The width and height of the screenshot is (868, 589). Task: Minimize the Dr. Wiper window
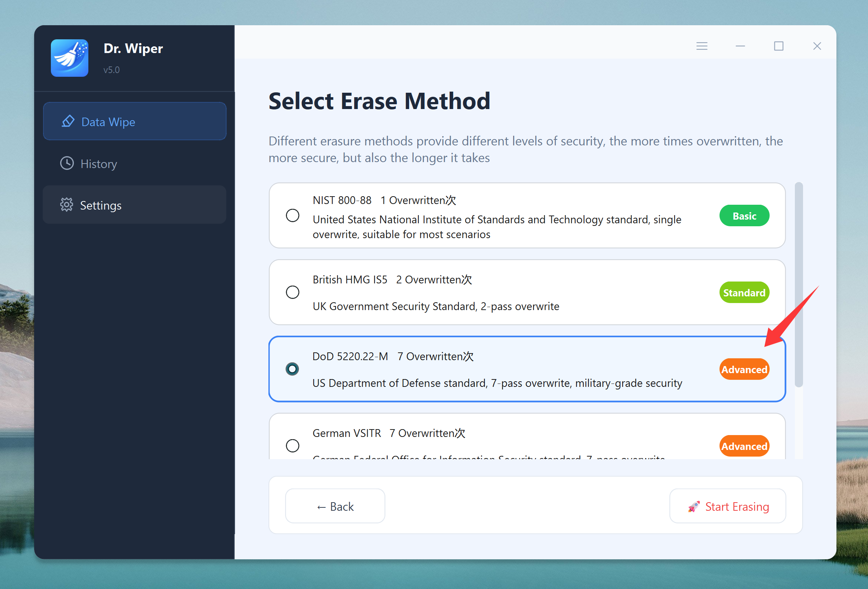(x=740, y=46)
